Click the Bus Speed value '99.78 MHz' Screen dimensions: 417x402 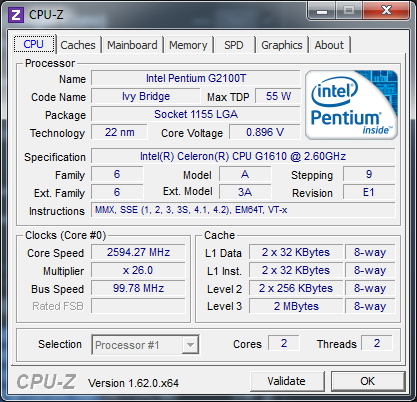(x=138, y=288)
